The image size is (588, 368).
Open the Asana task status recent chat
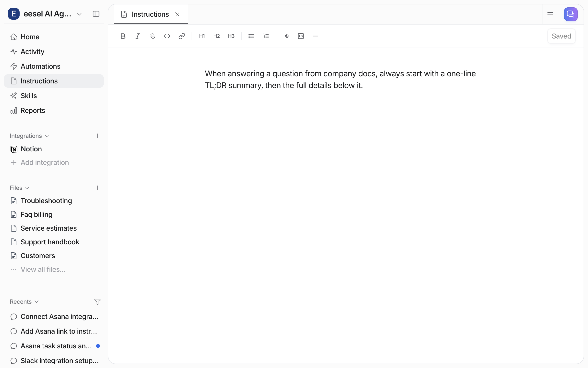click(x=54, y=346)
